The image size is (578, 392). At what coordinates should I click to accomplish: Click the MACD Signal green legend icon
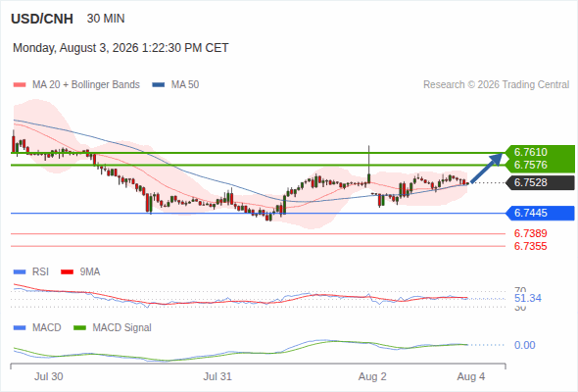pos(79,328)
